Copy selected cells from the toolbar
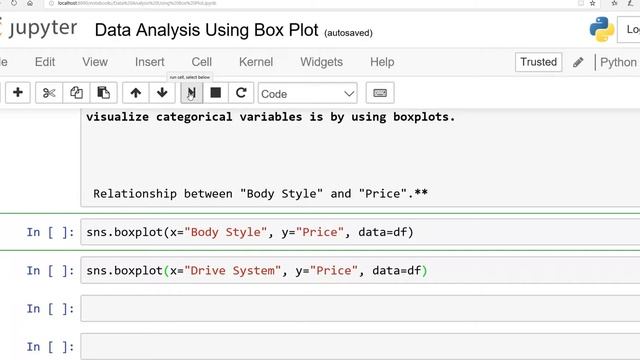 76,93
